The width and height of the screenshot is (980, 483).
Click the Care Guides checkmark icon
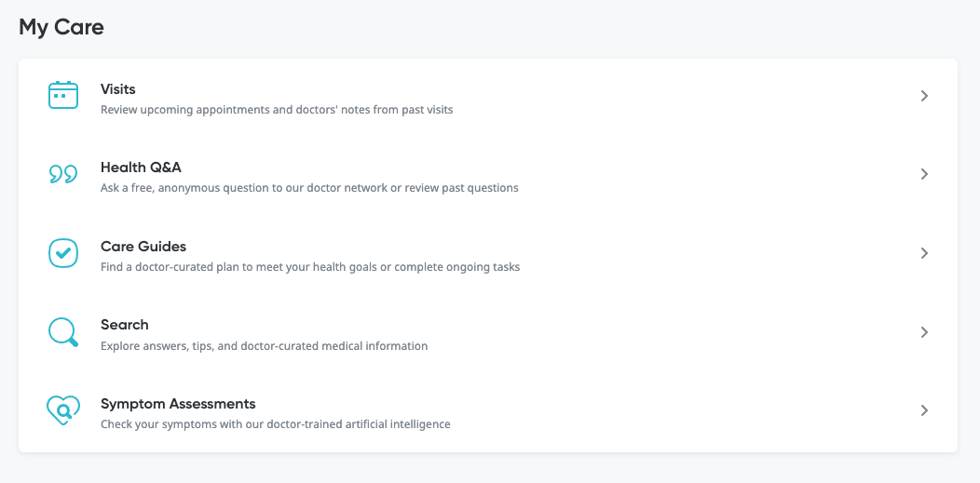pyautogui.click(x=63, y=253)
